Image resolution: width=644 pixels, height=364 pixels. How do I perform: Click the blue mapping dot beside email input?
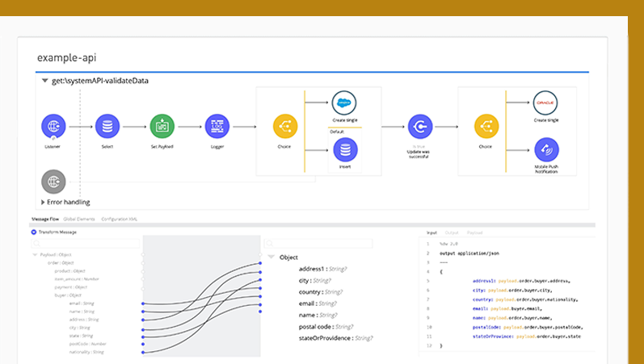[143, 303]
